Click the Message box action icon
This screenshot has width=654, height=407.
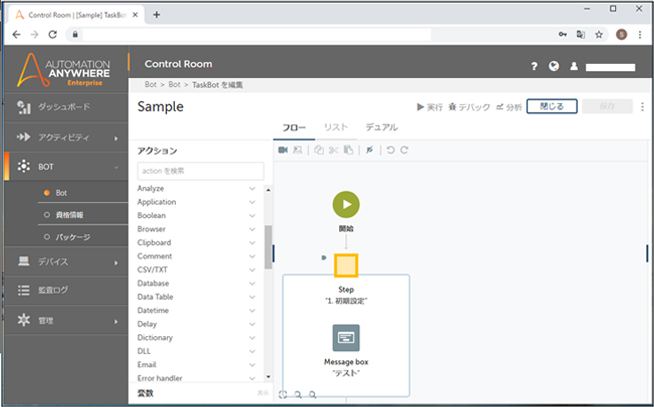tap(346, 337)
